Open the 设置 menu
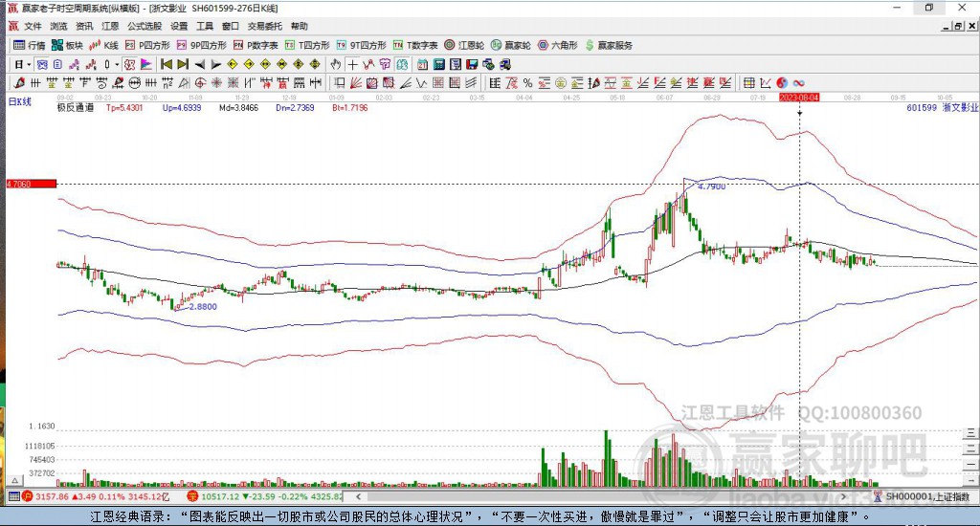 [x=179, y=26]
